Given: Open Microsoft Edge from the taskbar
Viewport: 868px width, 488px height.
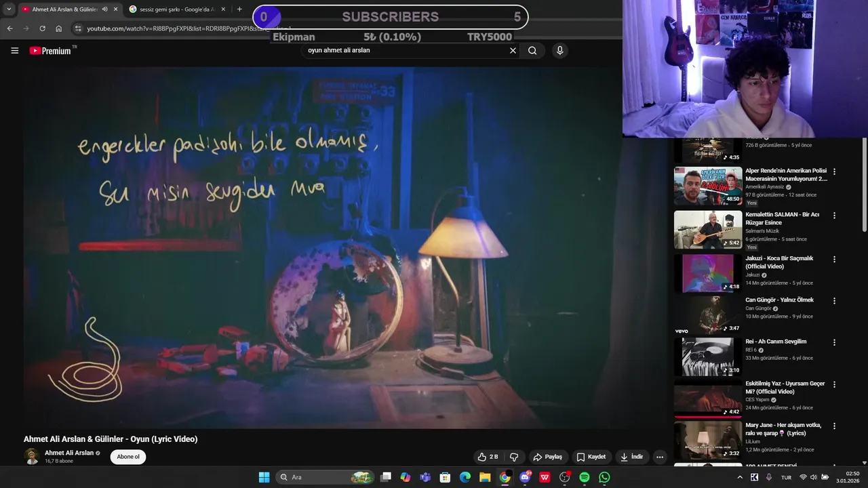Looking at the screenshot, I should [465, 477].
